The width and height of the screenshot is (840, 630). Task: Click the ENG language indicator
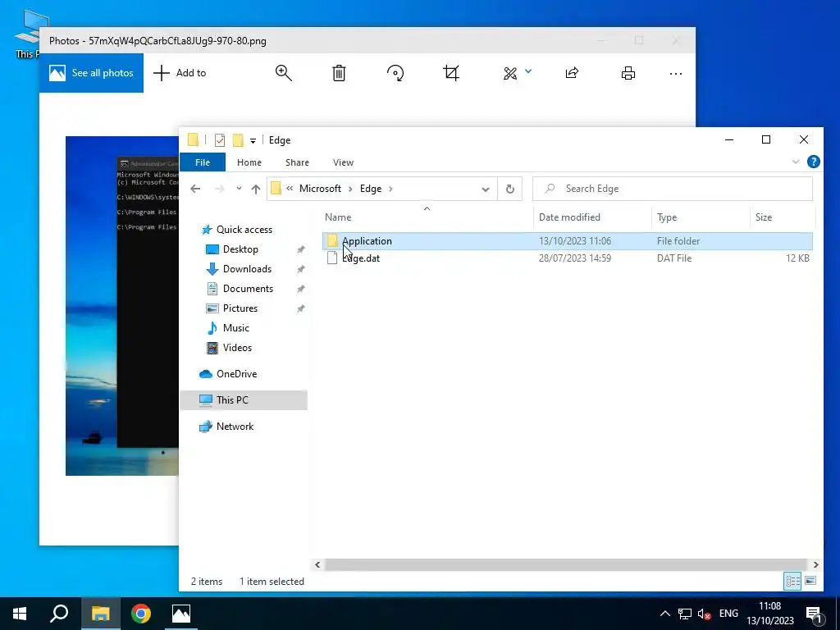coord(728,614)
